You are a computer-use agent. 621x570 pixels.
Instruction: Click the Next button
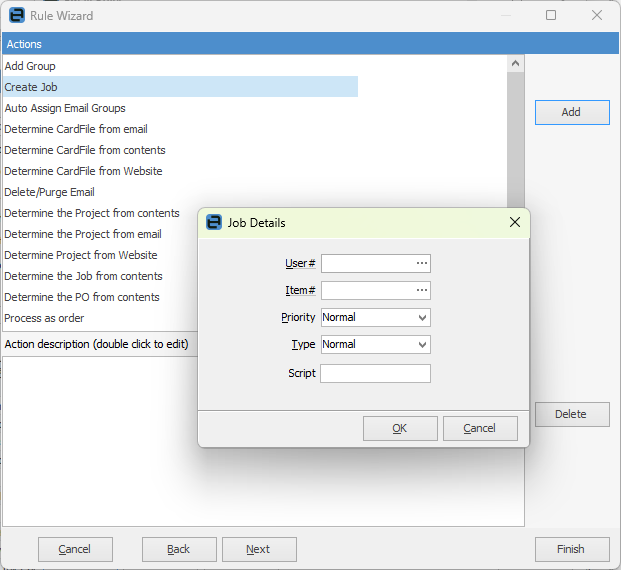coord(259,549)
